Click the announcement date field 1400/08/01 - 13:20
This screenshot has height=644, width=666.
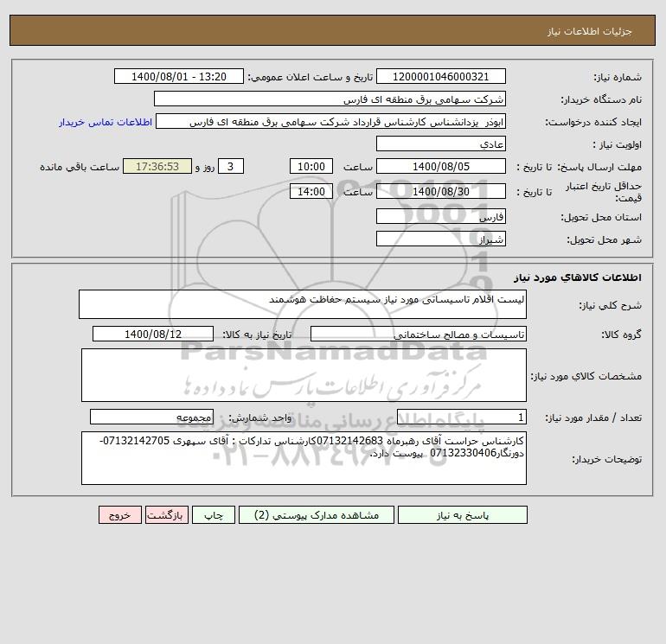click(x=179, y=76)
